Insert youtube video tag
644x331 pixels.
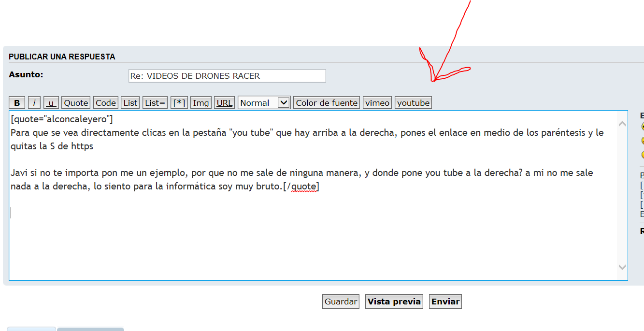tap(413, 103)
